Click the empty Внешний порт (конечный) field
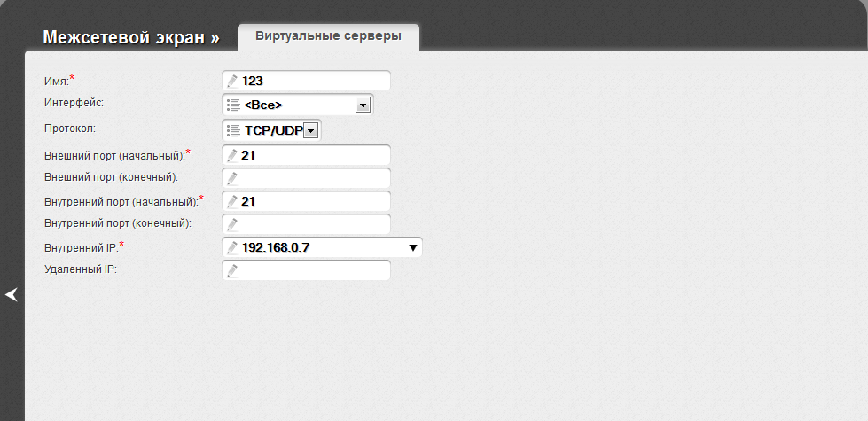Screen dimensions: 868x421 point(315,178)
